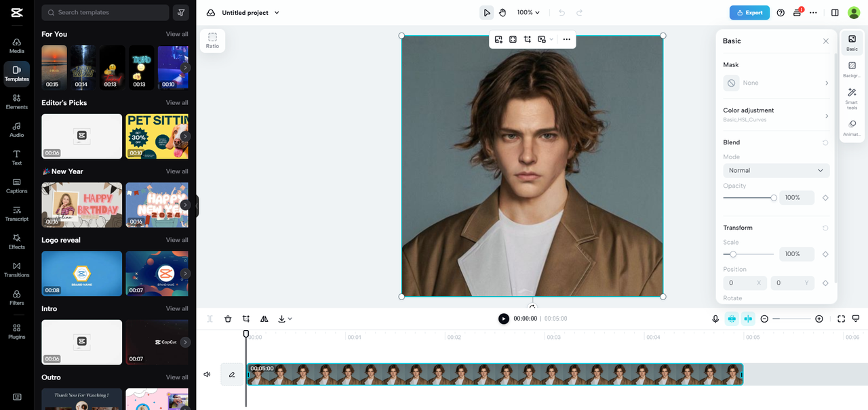Viewport: 868px width, 410px height.
Task: Open the Audio sidebar panel
Action: [17, 129]
